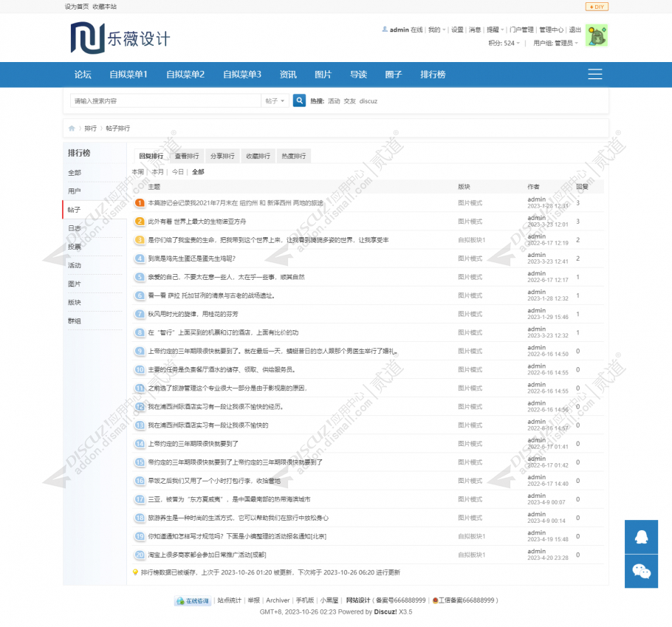
Task: Filter the ranking by 今日
Action: (178, 172)
